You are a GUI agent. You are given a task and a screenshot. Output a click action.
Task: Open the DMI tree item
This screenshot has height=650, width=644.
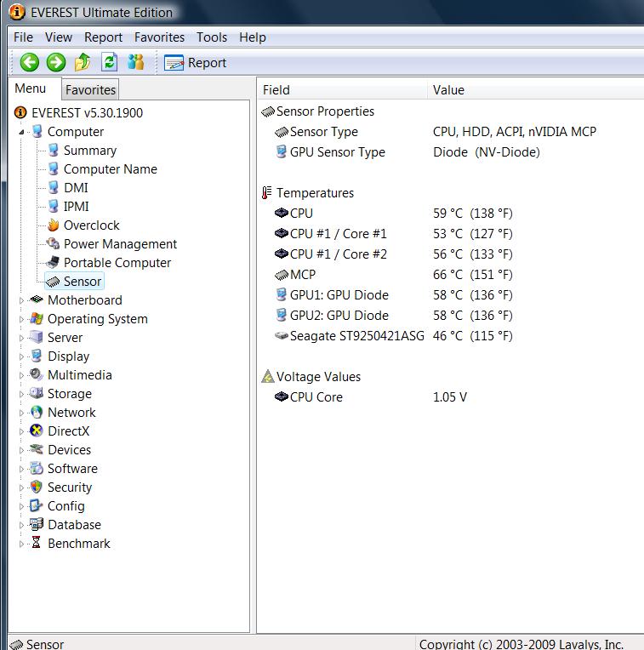click(76, 188)
